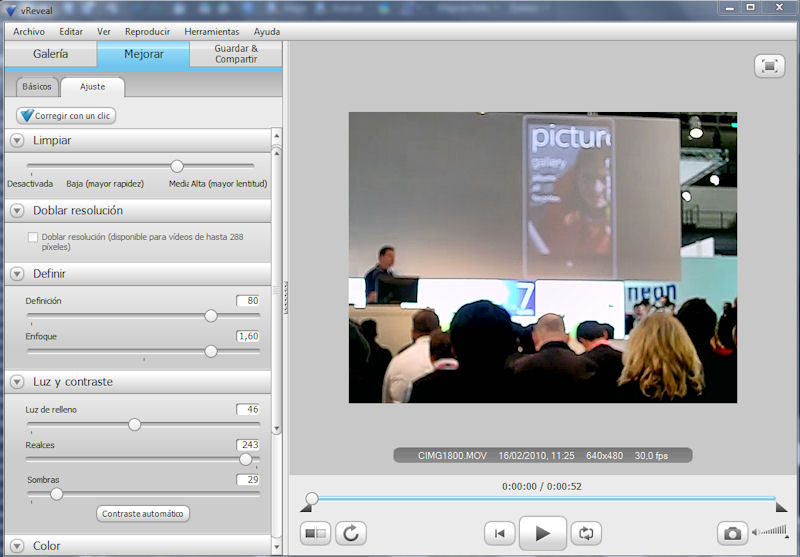This screenshot has width=800, height=557.
Task: Collapse the Luz y contraste section
Action: [17, 382]
